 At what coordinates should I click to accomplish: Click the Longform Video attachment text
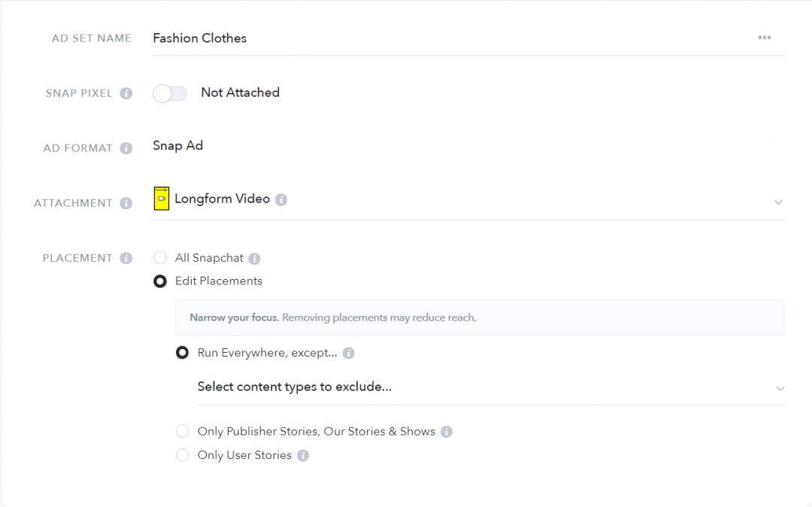click(222, 199)
